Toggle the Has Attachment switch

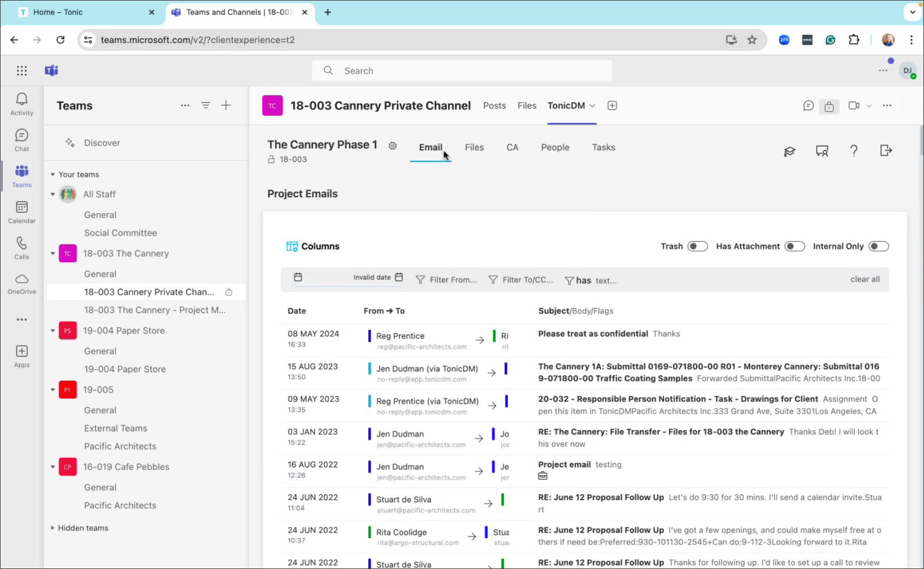coord(795,247)
